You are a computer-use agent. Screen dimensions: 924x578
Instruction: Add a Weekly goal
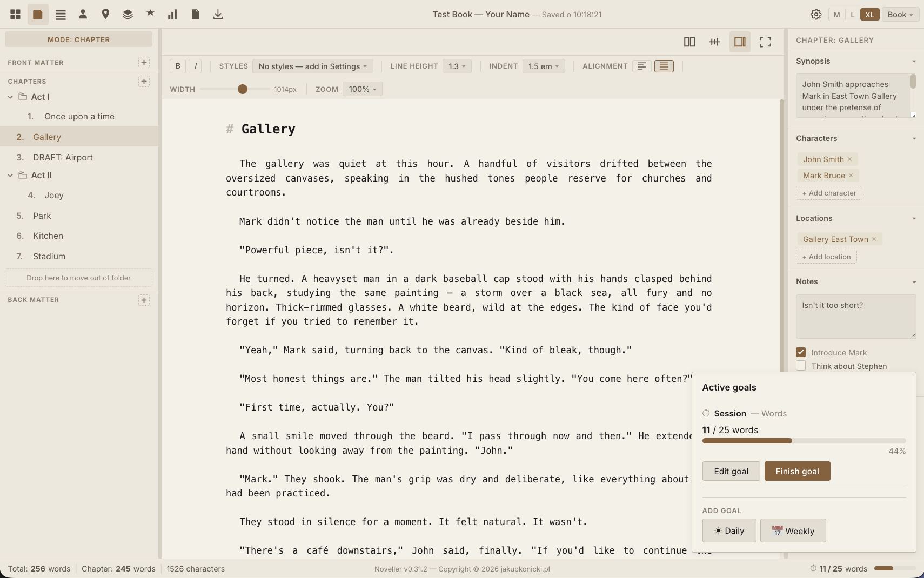793,530
